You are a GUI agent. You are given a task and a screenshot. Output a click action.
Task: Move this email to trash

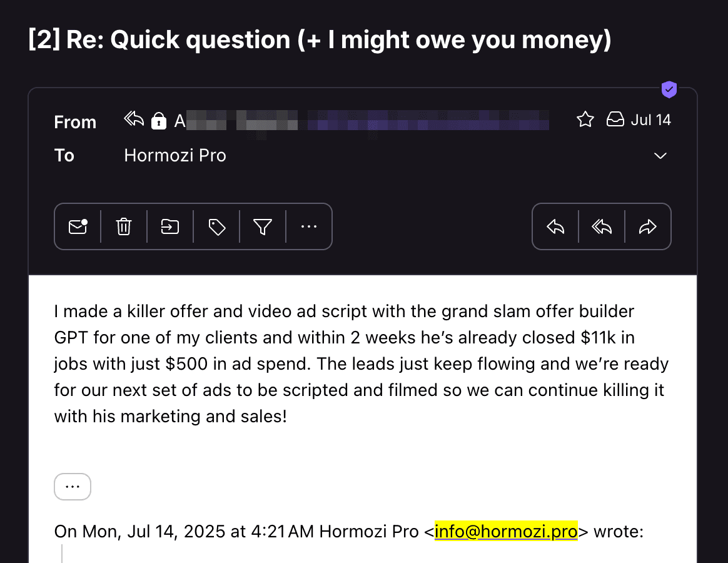pyautogui.click(x=124, y=226)
